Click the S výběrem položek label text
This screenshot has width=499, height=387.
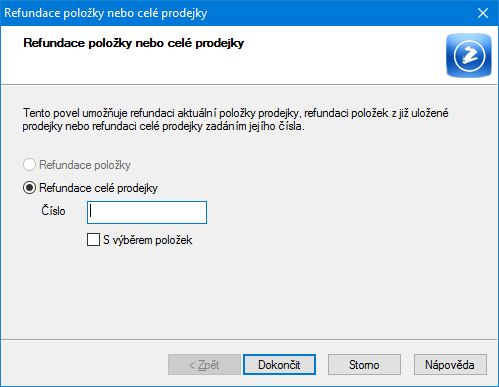tap(148, 240)
